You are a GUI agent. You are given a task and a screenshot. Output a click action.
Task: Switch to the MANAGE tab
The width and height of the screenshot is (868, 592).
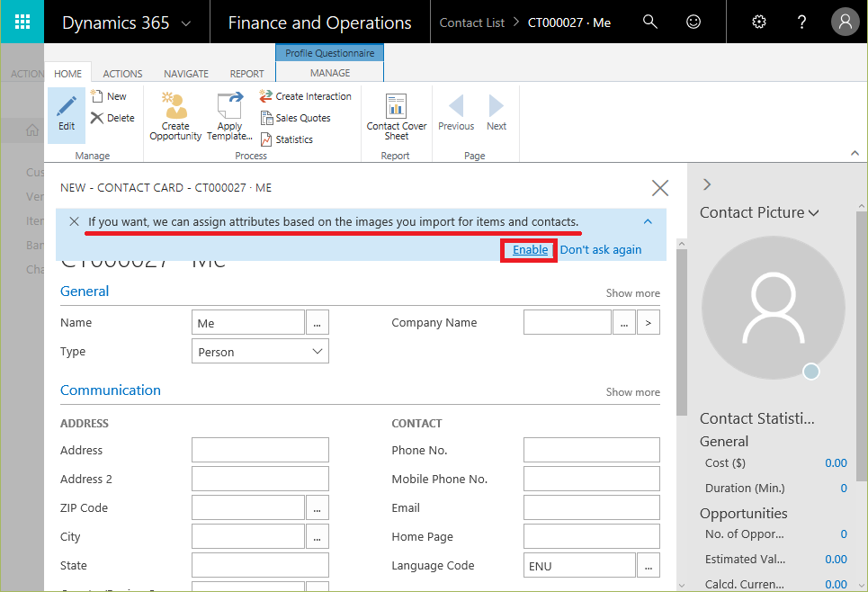click(330, 73)
